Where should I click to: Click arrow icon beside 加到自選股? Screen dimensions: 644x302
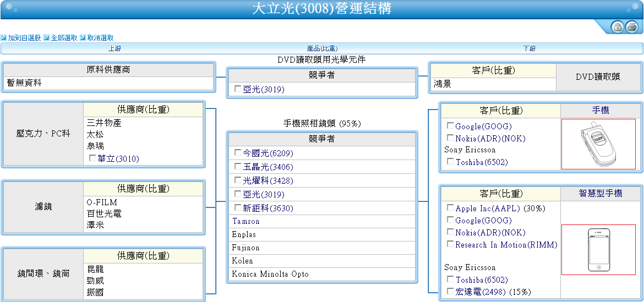3,38
